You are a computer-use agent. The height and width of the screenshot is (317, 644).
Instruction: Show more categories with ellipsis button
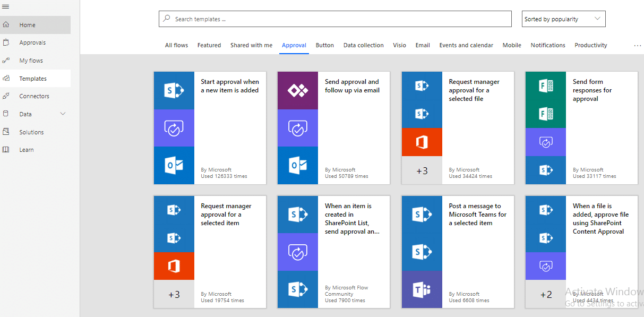(638, 46)
